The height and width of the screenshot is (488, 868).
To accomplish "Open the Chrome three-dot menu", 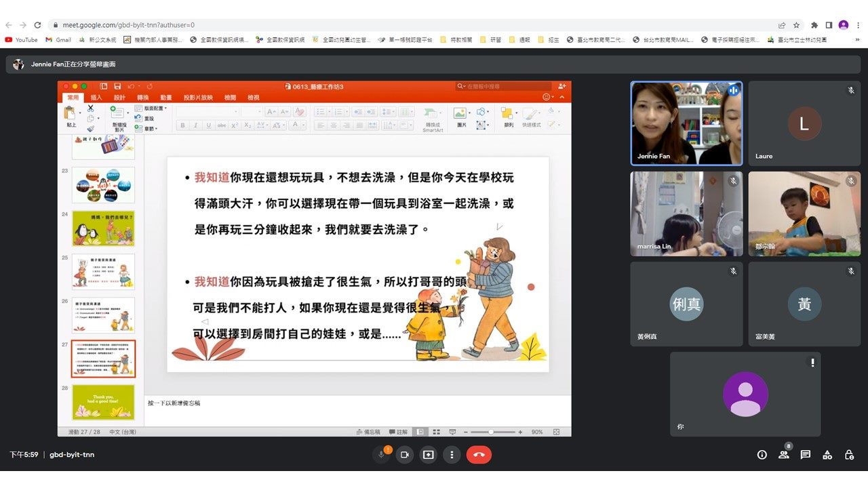I will (x=859, y=25).
